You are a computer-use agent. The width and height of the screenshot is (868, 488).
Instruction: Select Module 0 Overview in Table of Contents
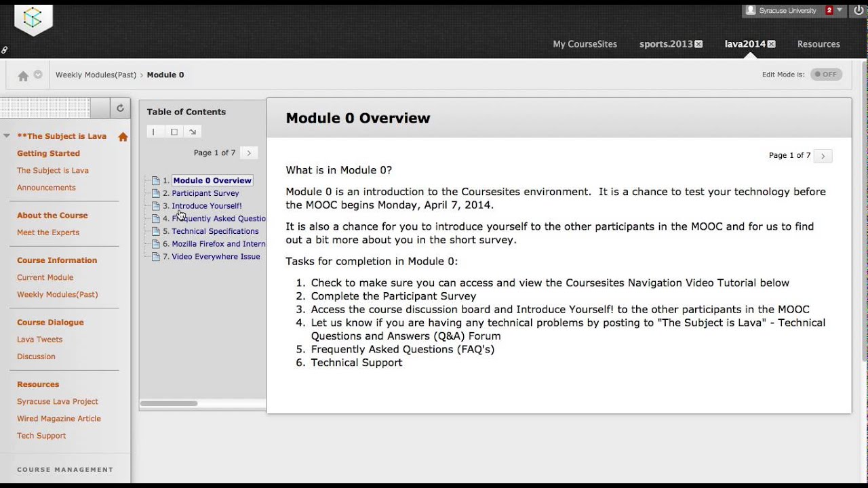(x=212, y=181)
